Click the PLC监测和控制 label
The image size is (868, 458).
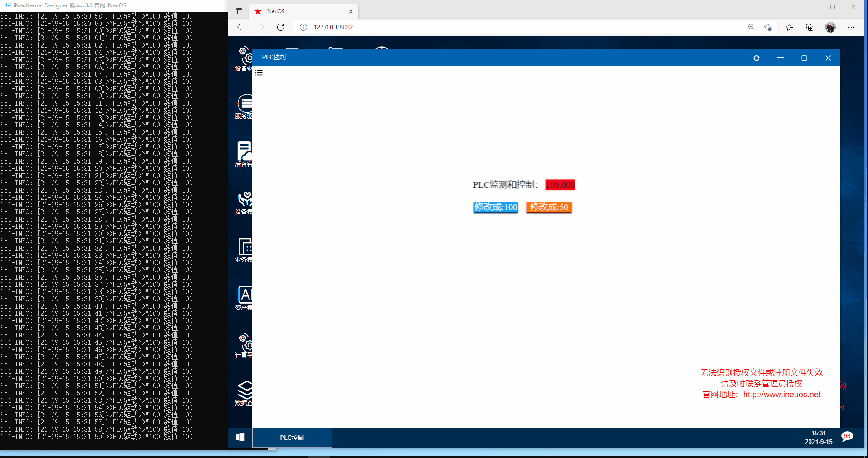(506, 185)
